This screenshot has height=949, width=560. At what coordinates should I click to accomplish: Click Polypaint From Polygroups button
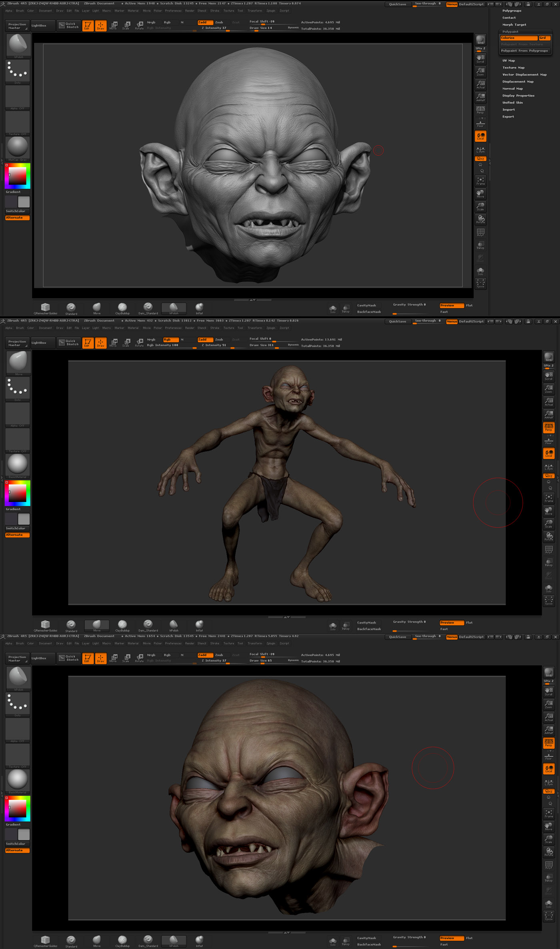point(525,51)
